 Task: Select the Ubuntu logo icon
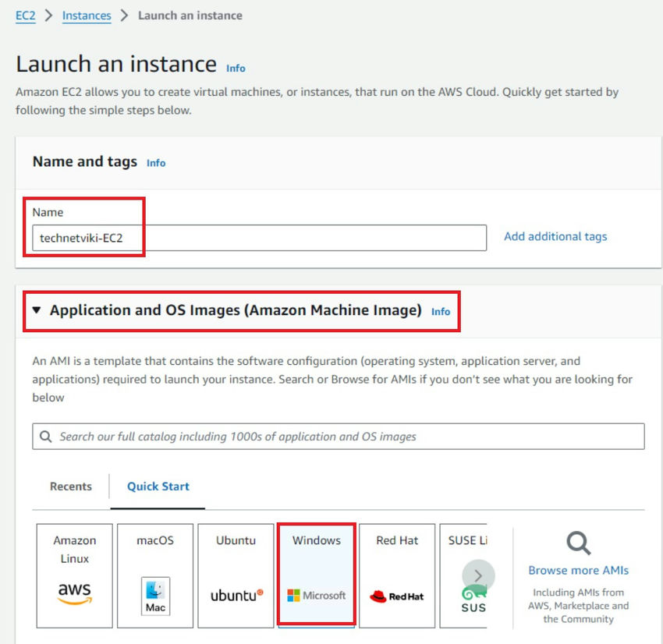click(x=236, y=595)
